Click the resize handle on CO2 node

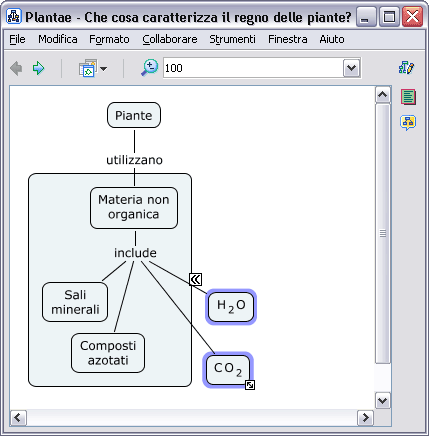(250, 385)
